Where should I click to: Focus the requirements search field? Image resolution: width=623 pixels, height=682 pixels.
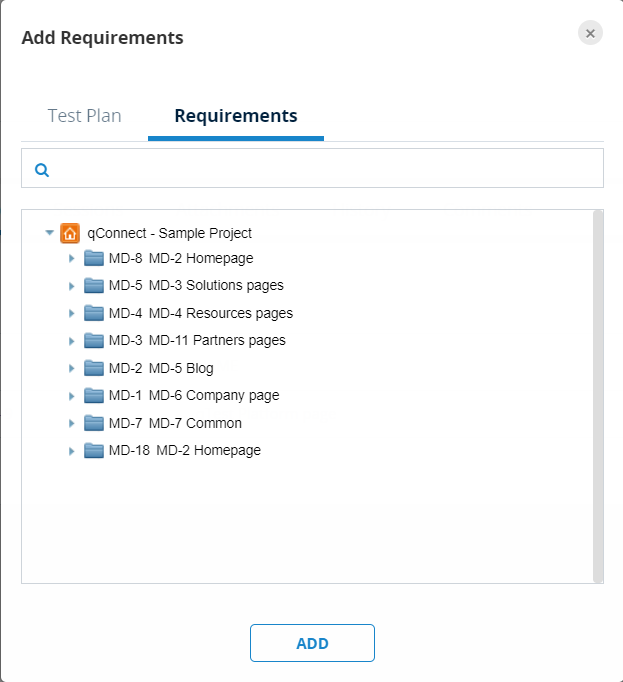point(320,169)
